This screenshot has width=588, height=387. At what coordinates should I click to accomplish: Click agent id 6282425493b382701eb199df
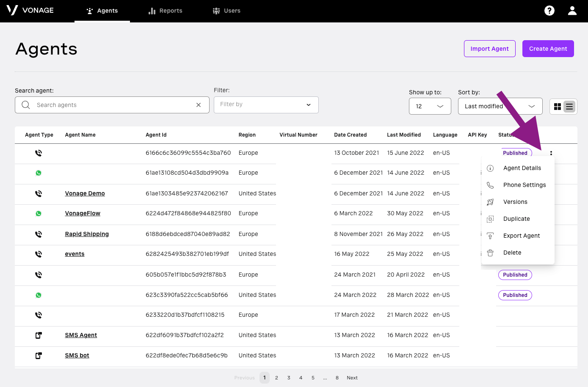click(x=187, y=254)
